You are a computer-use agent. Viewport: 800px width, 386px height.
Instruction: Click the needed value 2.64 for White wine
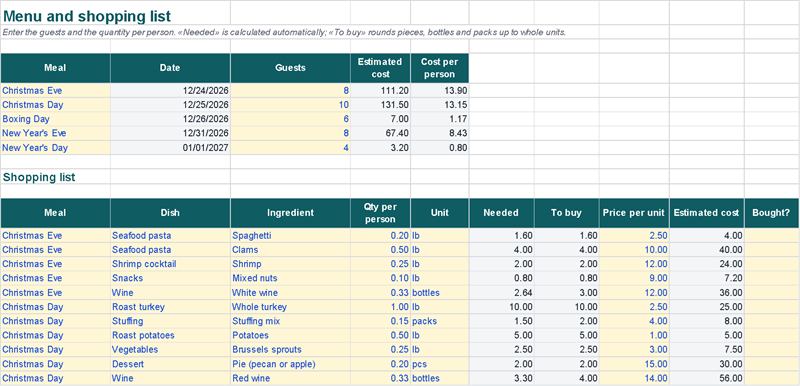(x=501, y=293)
